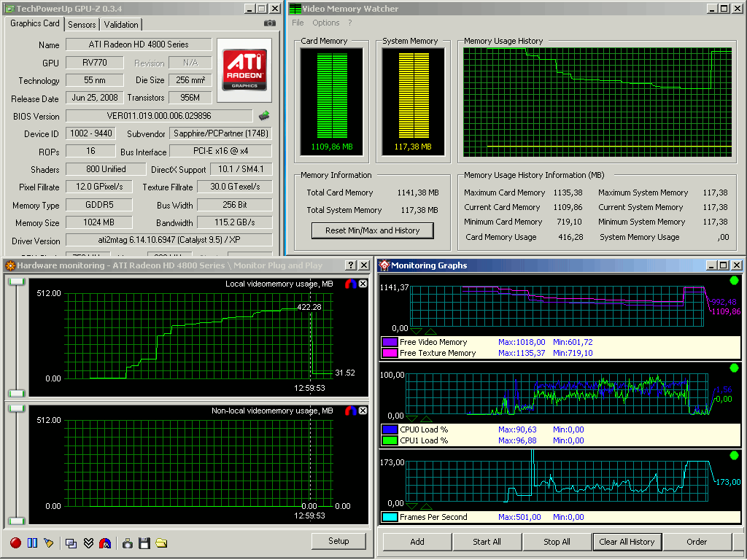
Task: Click the yellow folder open icon
Action: point(161,542)
